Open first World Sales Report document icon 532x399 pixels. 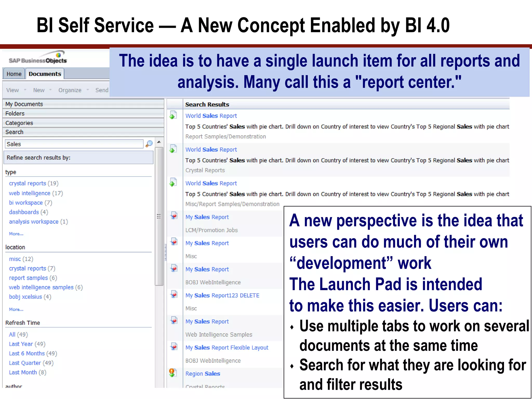coord(173,115)
